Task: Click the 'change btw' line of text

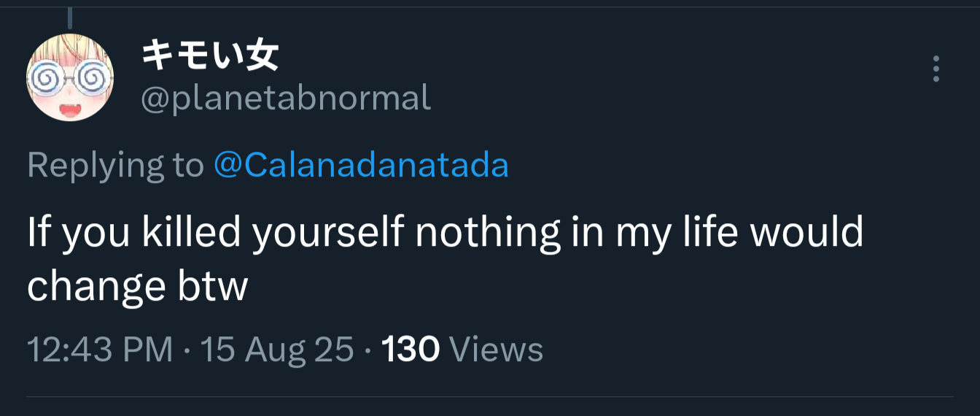Action: pyautogui.click(x=138, y=287)
